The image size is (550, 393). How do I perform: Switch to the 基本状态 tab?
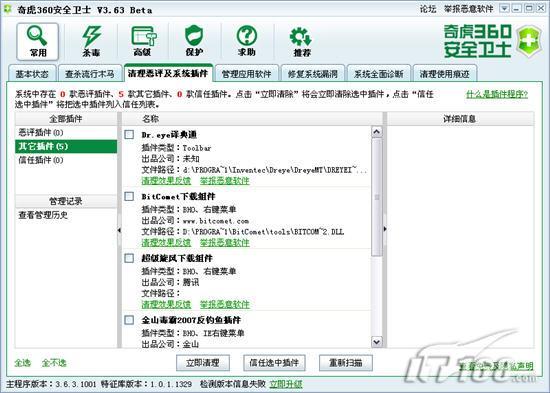point(32,74)
